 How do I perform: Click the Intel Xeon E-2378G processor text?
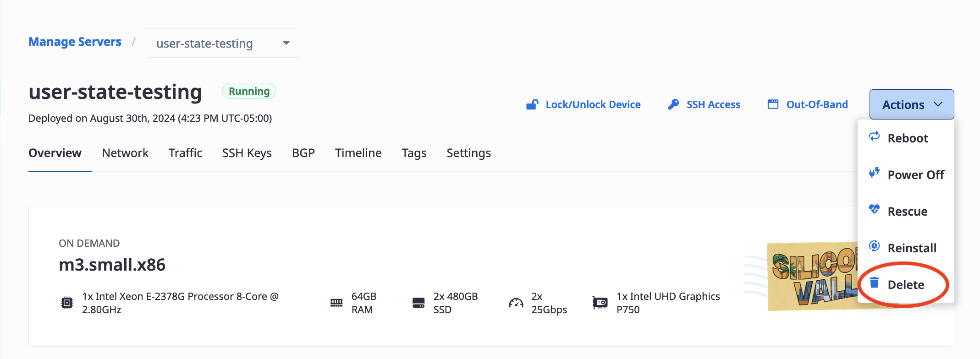coord(181,303)
